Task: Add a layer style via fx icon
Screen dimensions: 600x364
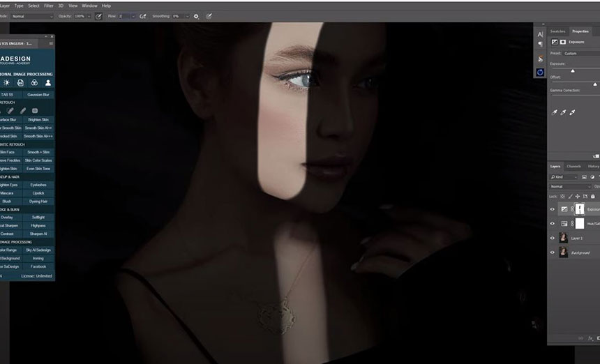Action: click(590, 338)
